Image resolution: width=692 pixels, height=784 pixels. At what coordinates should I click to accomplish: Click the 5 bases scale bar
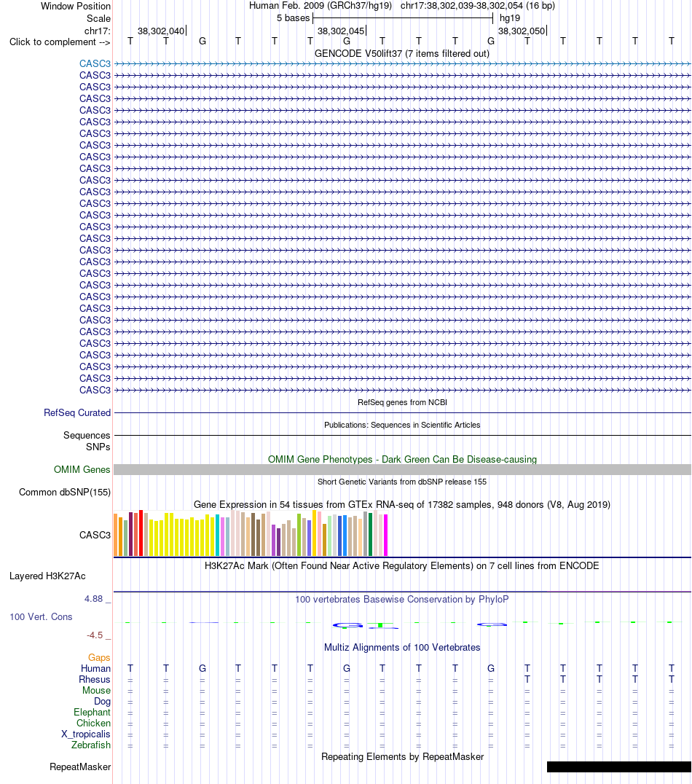coord(403,18)
